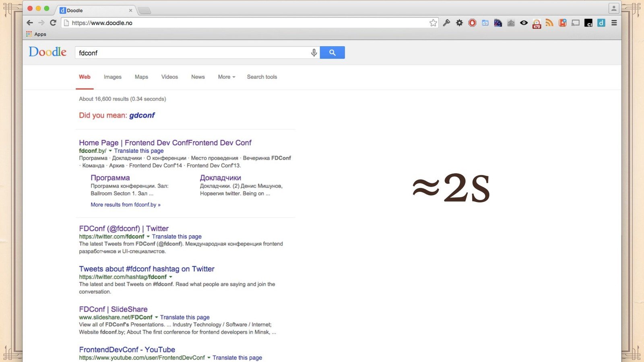Translate the twitter.com/fdconf result page
644x362 pixels.
pyautogui.click(x=177, y=237)
